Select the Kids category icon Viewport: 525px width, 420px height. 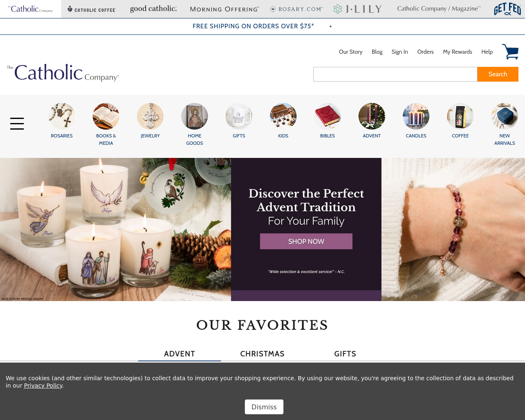coord(283,116)
